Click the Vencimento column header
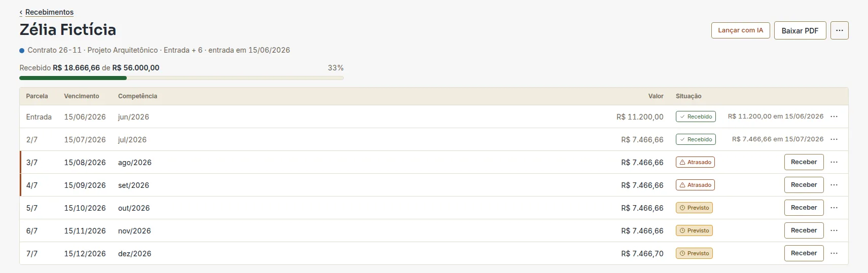The height and width of the screenshot is (273, 868). pos(82,96)
